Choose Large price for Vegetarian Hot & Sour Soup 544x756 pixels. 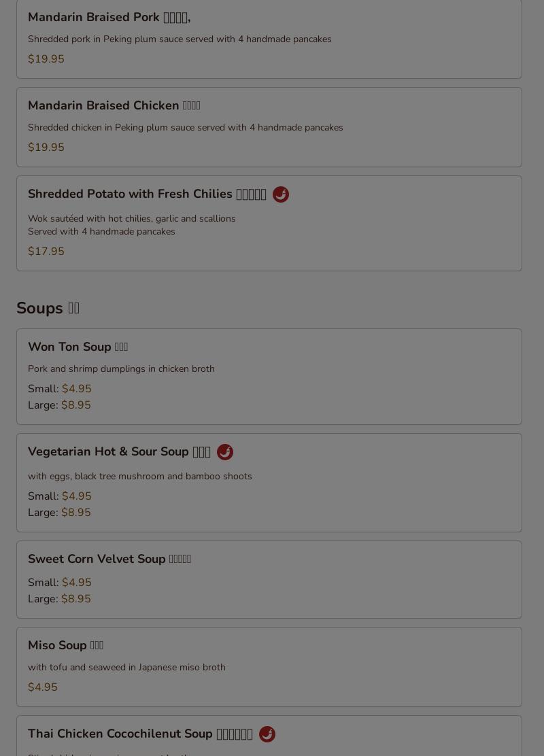75,513
